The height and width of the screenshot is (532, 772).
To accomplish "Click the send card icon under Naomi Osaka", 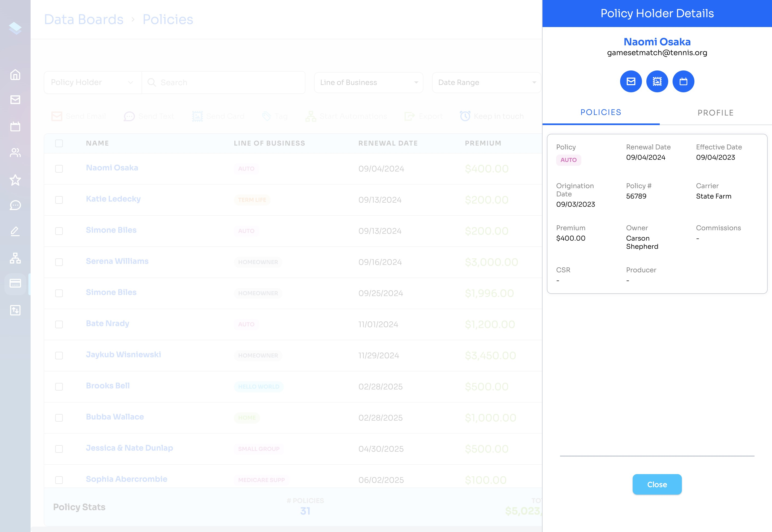I will point(657,81).
